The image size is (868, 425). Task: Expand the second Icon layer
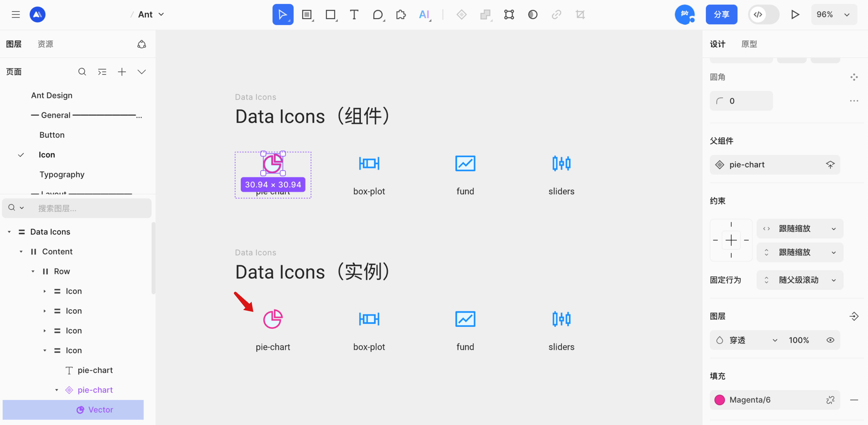[x=44, y=311]
